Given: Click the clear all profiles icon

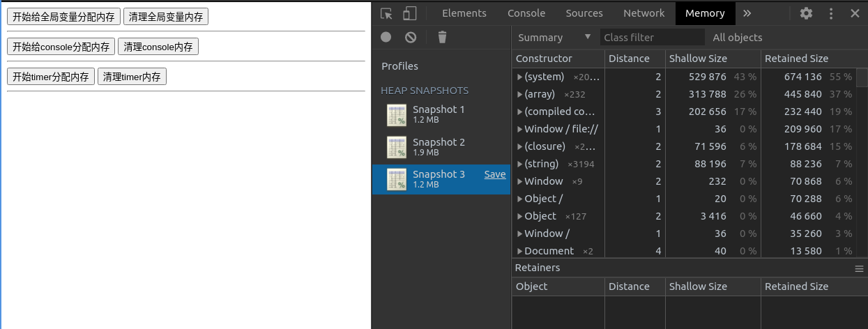Looking at the screenshot, I should pos(411,38).
